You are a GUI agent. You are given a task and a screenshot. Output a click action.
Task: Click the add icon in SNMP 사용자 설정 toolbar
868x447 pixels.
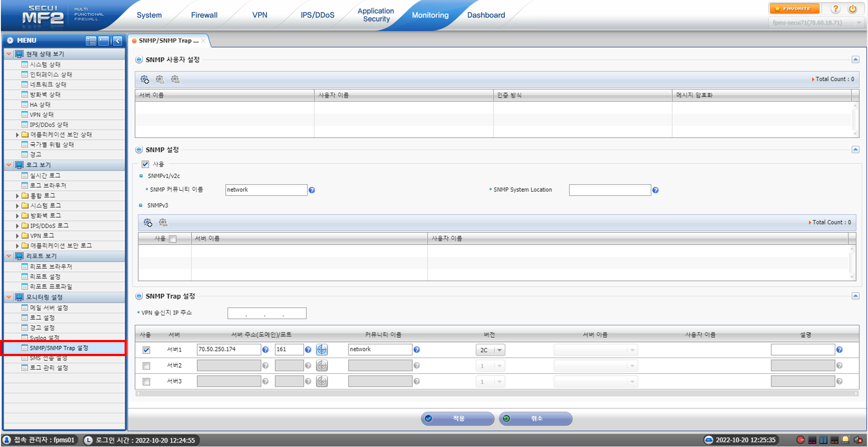[145, 79]
